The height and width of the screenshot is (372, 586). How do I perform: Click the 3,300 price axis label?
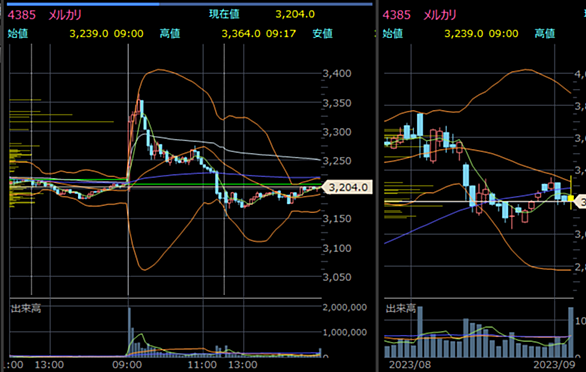coord(337,132)
